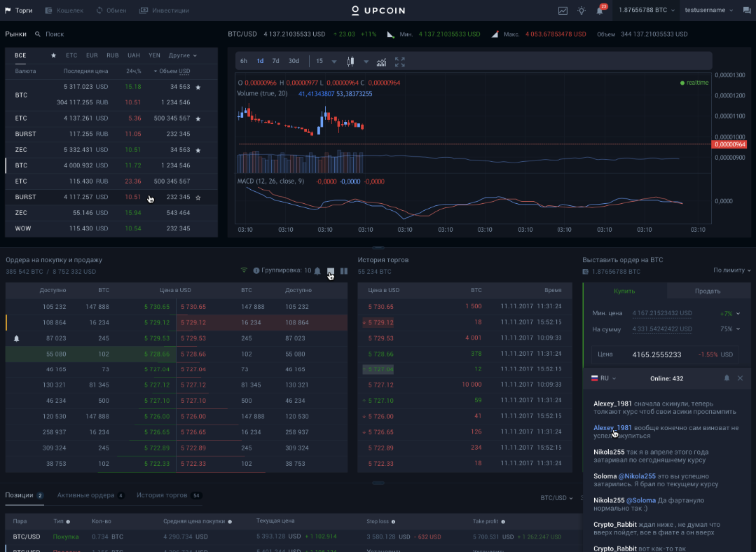Open the +7% min price dropdown
The height and width of the screenshot is (552, 756).
(730, 313)
